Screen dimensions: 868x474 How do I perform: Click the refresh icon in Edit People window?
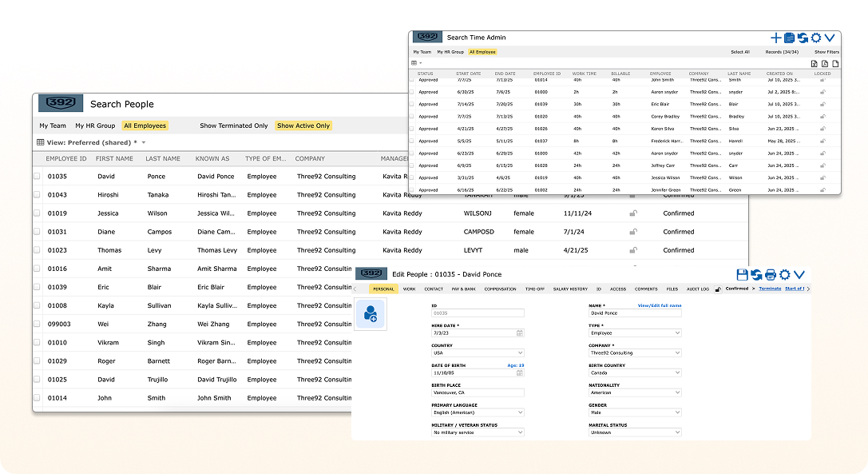[756, 274]
